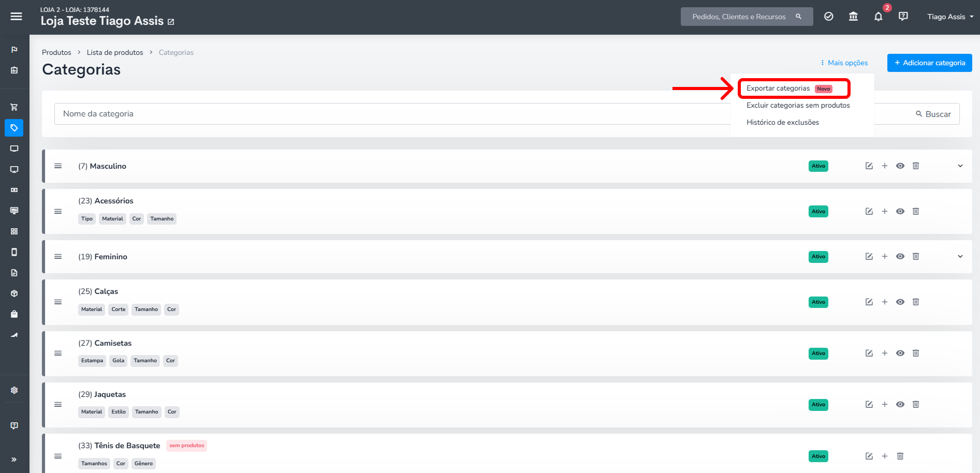Delete the Acessórios category via trash icon
The width and height of the screenshot is (980, 473).
915,211
